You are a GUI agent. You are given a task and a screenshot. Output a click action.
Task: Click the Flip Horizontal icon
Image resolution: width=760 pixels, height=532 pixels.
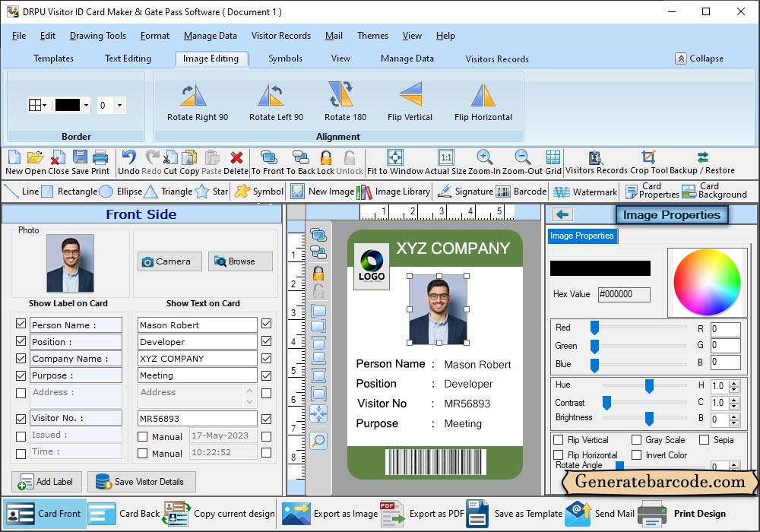click(x=483, y=96)
